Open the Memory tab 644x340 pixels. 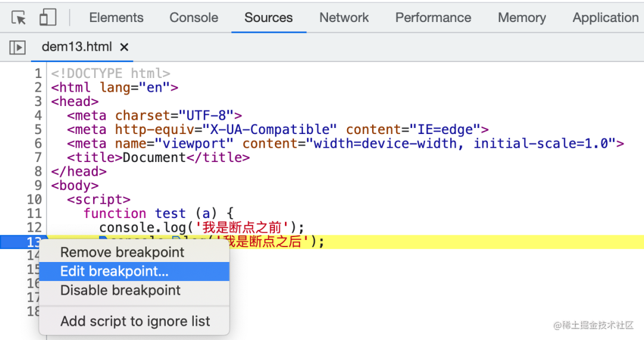[522, 18]
